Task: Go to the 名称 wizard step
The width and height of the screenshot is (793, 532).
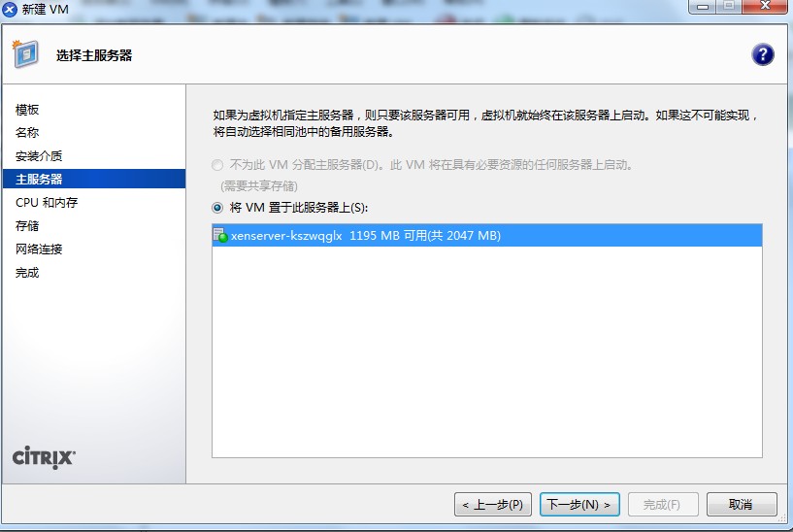Action: 27,132
